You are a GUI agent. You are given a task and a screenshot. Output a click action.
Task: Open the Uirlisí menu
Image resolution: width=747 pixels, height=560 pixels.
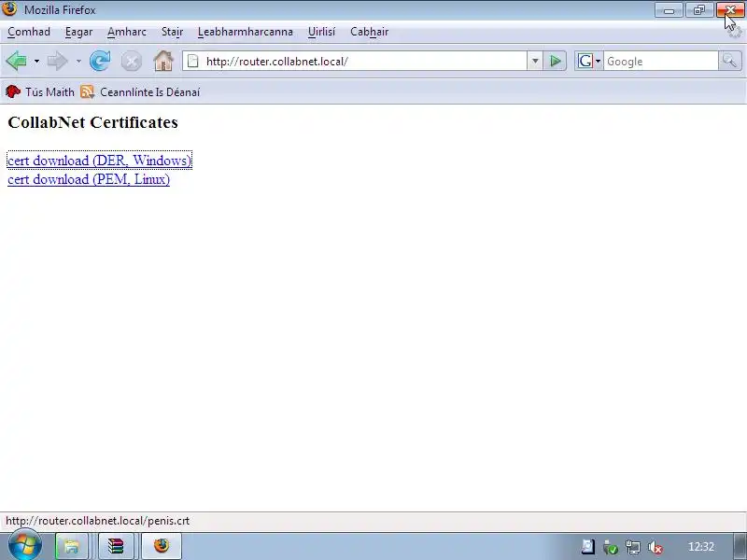pos(321,32)
